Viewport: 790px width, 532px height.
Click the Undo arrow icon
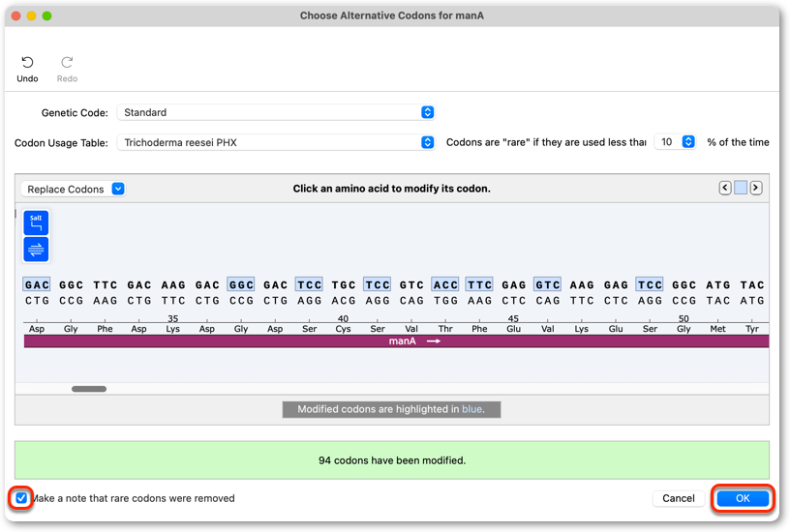[x=27, y=63]
